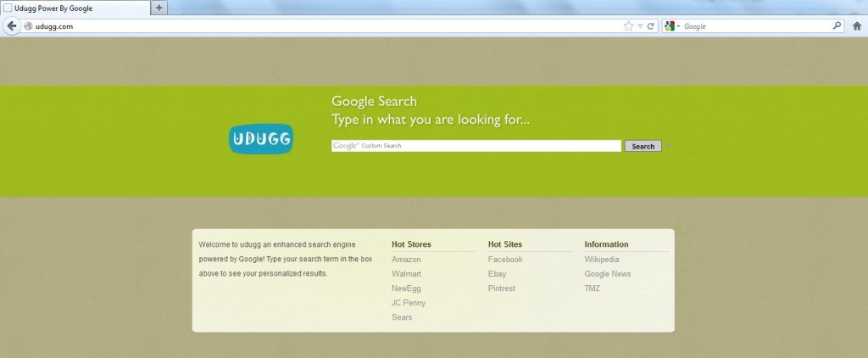The width and height of the screenshot is (868, 358).
Task: Open the Pintrest link
Action: tap(502, 288)
